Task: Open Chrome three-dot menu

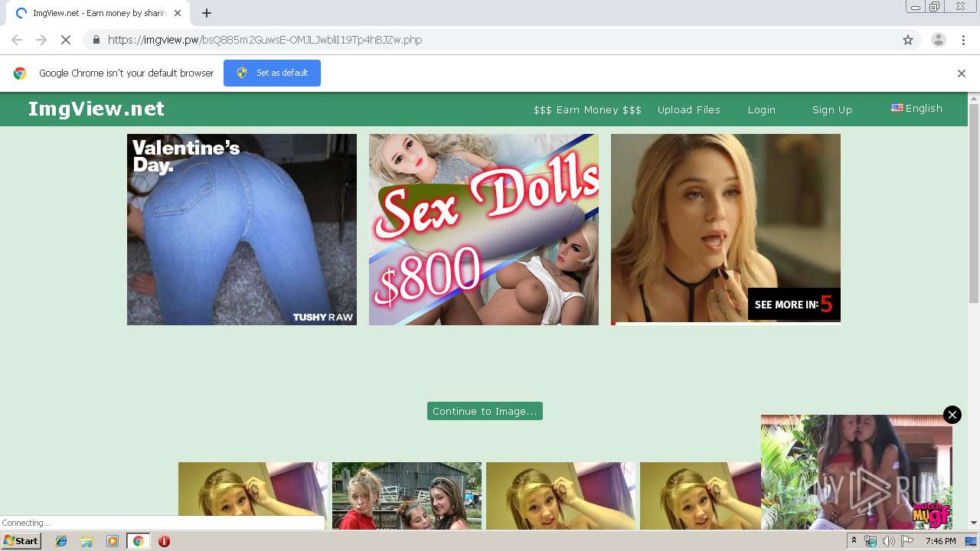Action: coord(963,40)
